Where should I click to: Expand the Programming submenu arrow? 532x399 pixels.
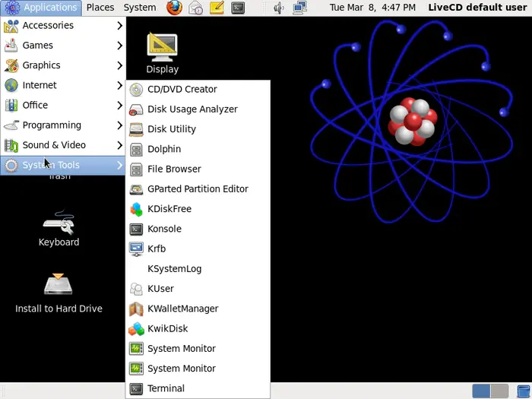click(x=119, y=125)
